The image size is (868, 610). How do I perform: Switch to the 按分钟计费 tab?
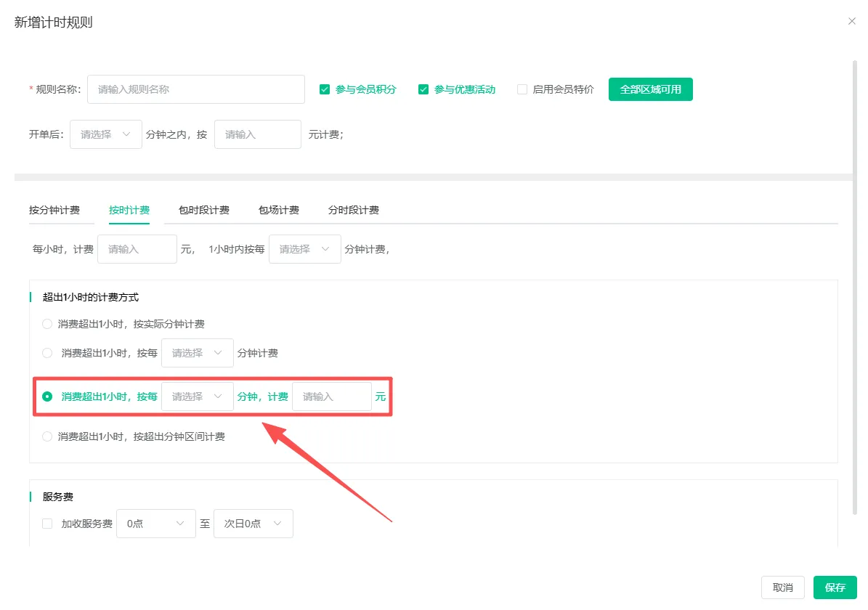click(x=54, y=210)
